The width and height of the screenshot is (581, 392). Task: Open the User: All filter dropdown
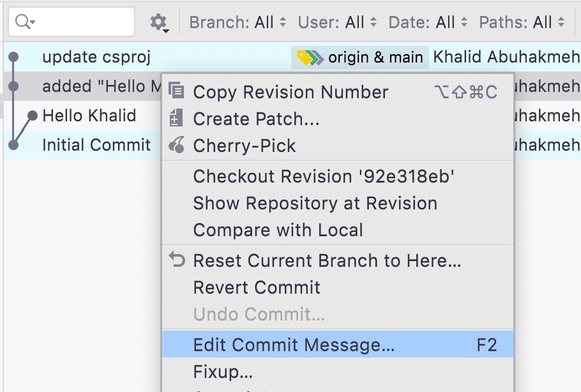point(337,22)
